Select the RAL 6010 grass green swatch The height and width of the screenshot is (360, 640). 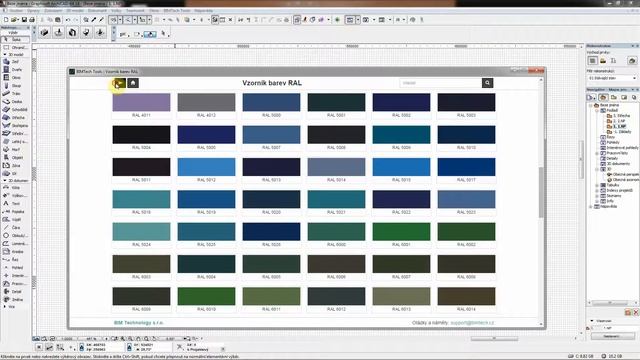[x=206, y=296]
